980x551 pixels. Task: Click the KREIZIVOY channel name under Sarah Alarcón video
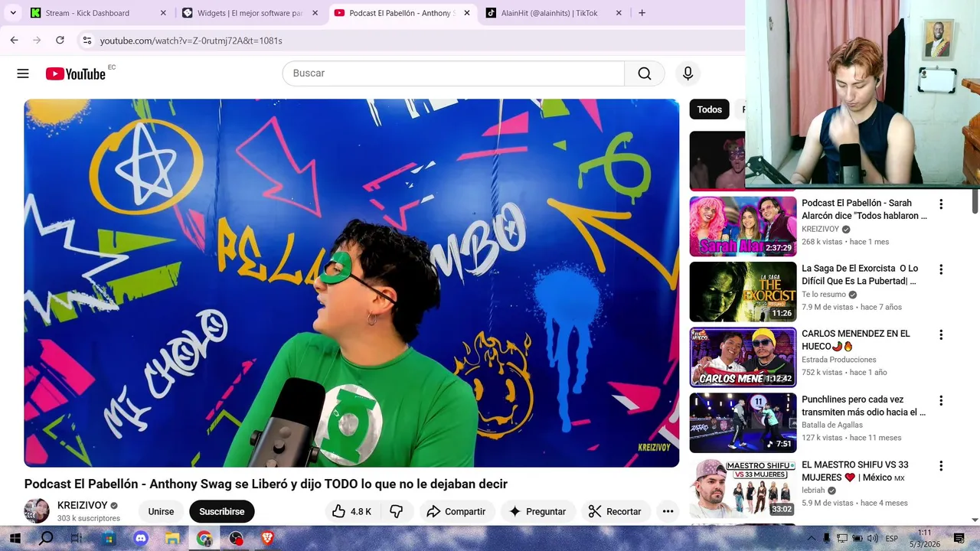(x=820, y=229)
